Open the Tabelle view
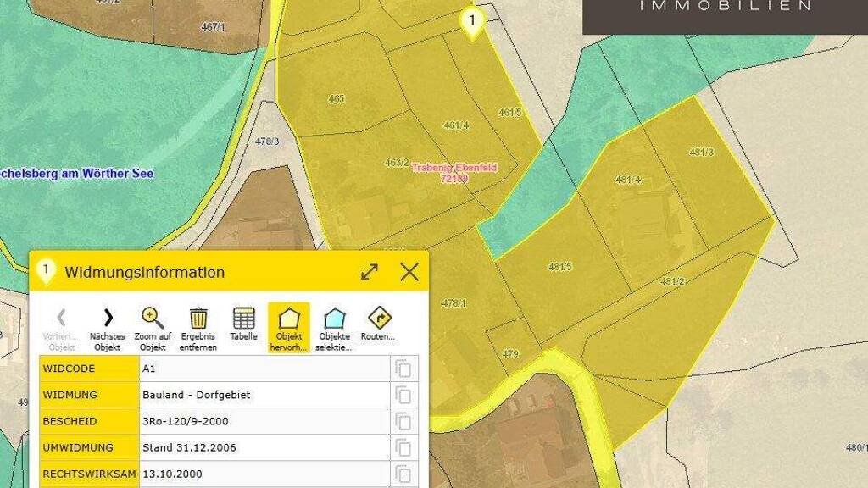Viewport: 868px width, 488px height. click(243, 319)
